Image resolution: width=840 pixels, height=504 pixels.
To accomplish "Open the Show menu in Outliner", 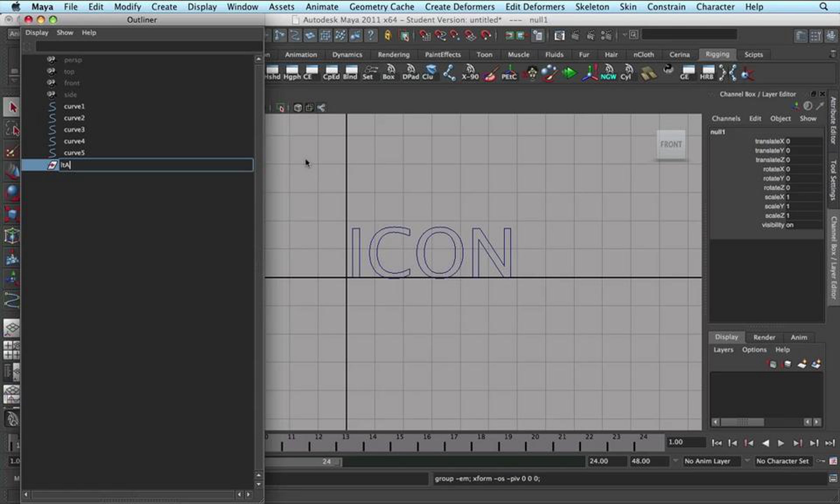I will pos(65,33).
